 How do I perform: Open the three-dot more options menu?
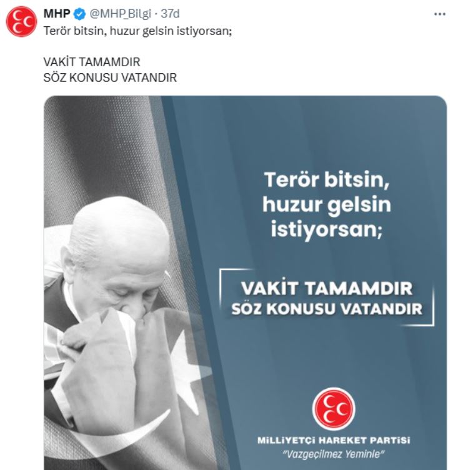(x=440, y=14)
